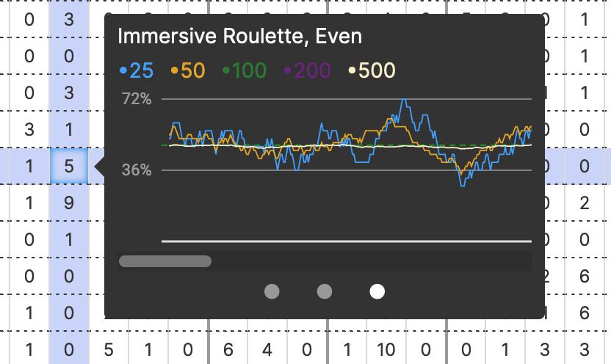Toggle the purple 200 series legend item

[308, 70]
